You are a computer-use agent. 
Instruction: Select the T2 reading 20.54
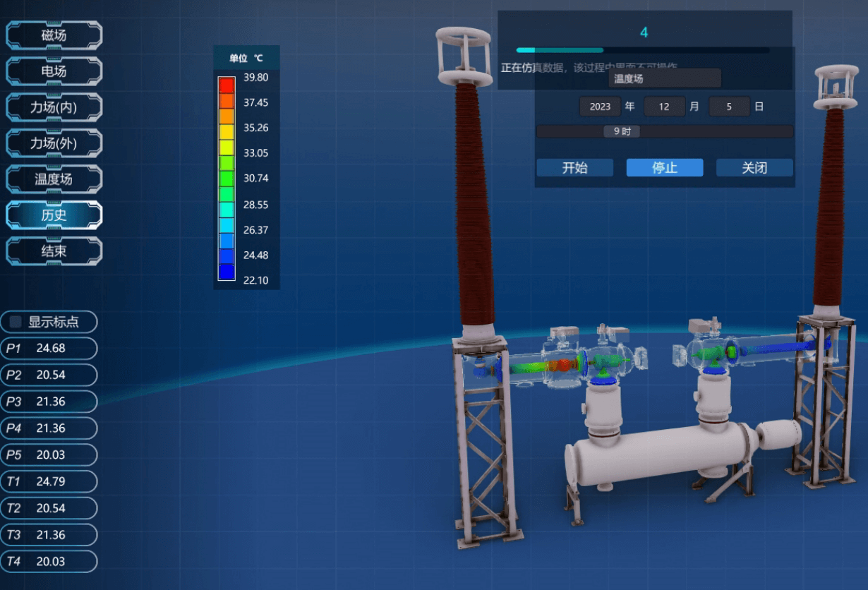[49, 508]
